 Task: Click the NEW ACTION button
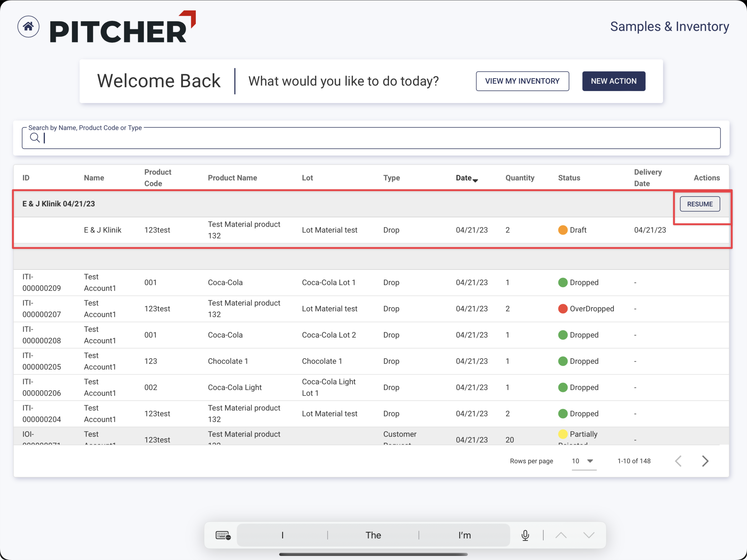(614, 81)
